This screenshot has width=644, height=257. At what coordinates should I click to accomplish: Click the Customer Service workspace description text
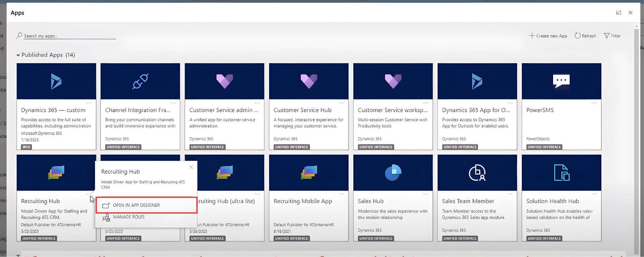392,123
